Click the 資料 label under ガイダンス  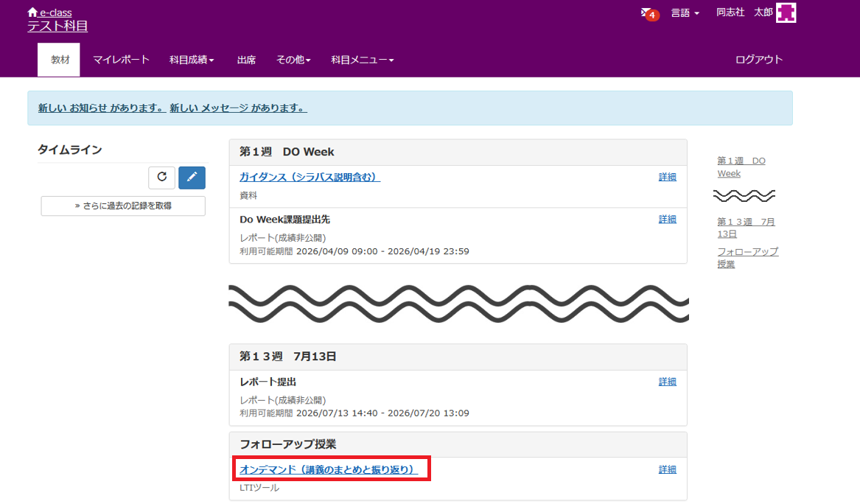[x=248, y=195]
